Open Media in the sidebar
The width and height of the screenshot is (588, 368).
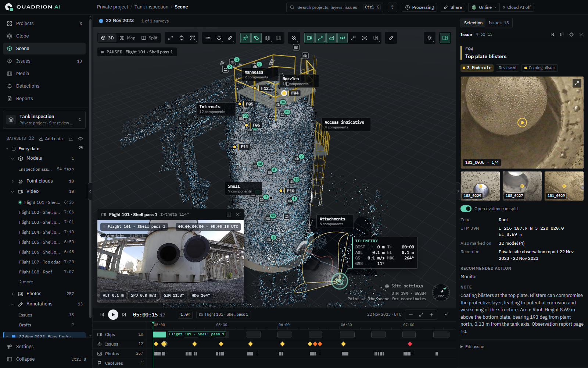pos(44,74)
